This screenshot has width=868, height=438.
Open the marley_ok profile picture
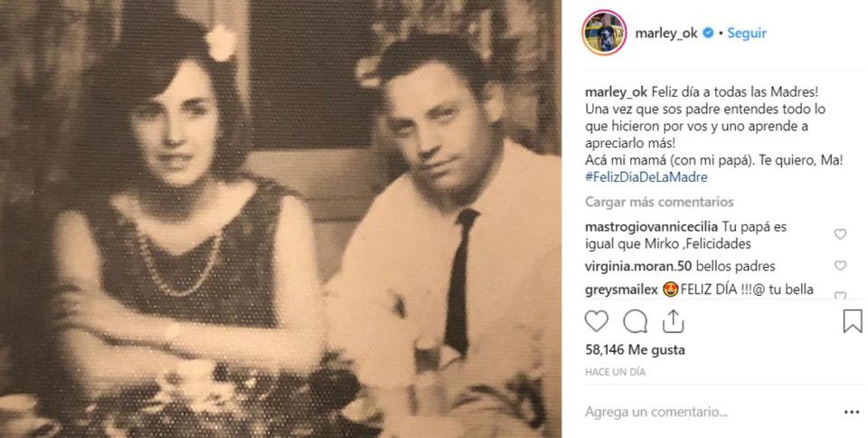pos(604,33)
